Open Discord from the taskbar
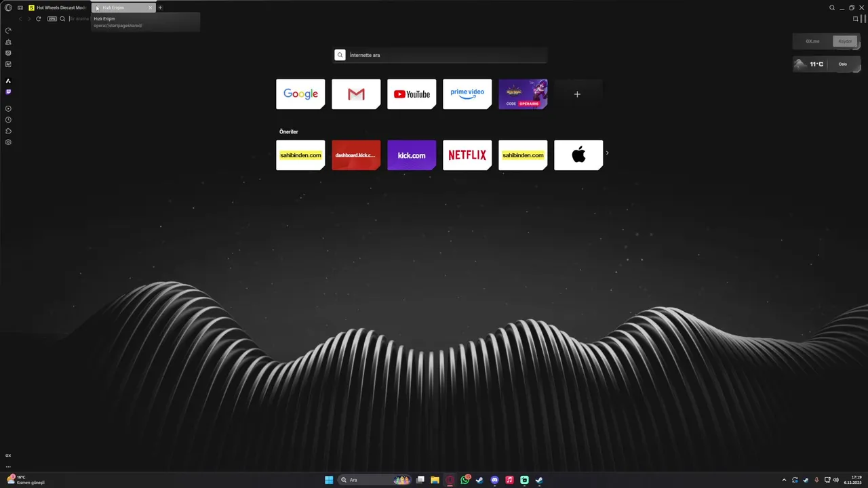Screen dimensions: 868x488 (494, 480)
